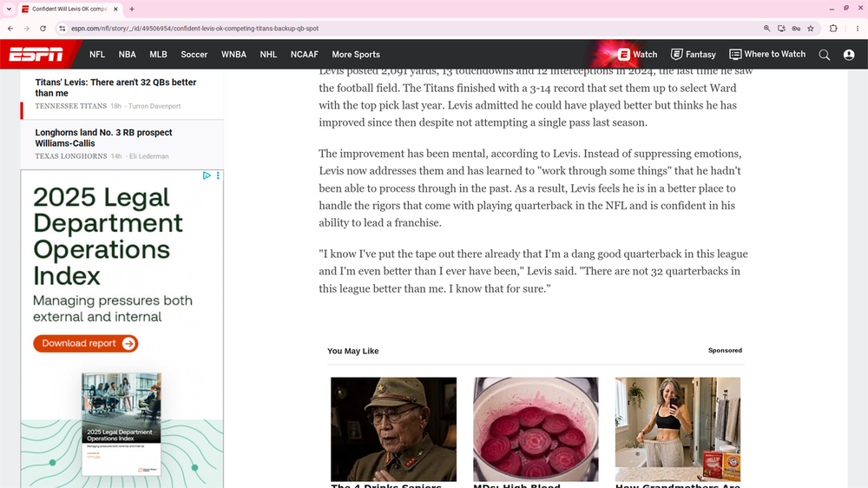Click the AdChoices triangle icon on ad
This screenshot has width=868, height=488.
207,175
